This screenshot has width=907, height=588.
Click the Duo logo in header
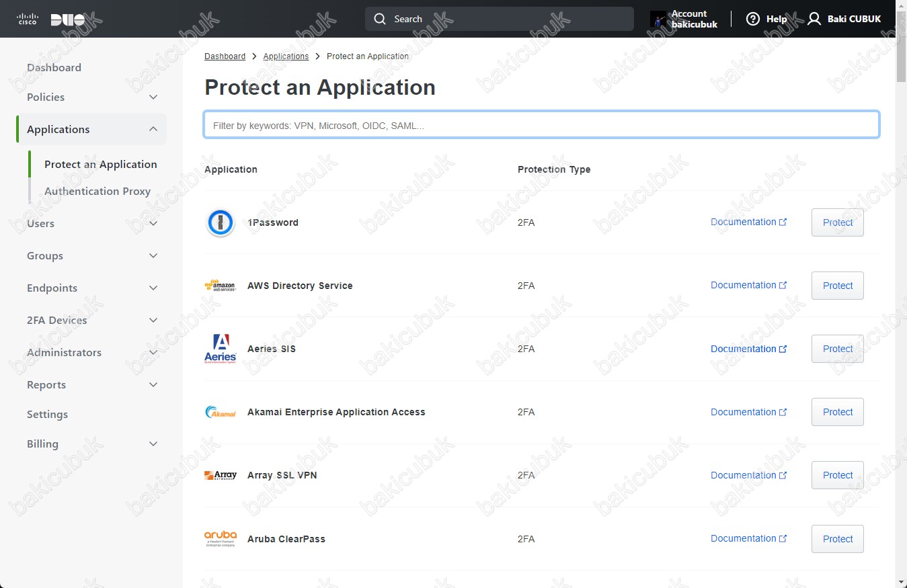pyautogui.click(x=68, y=19)
